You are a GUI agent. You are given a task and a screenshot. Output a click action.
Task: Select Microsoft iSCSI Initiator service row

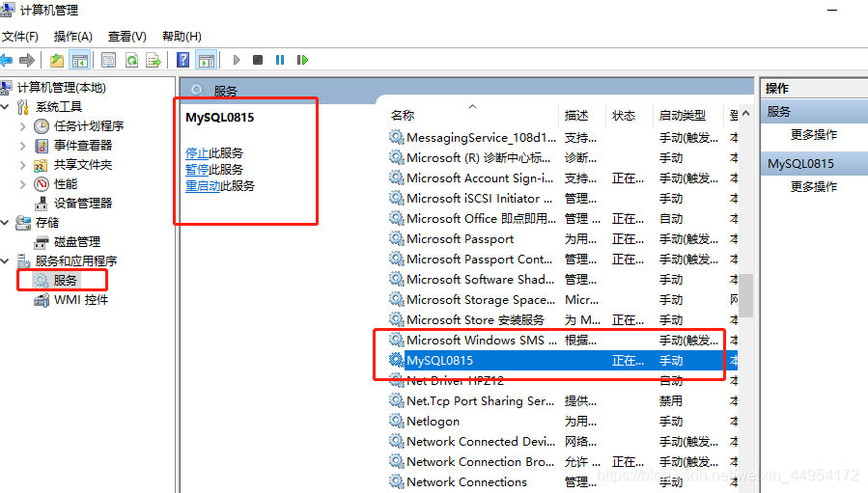click(563, 199)
